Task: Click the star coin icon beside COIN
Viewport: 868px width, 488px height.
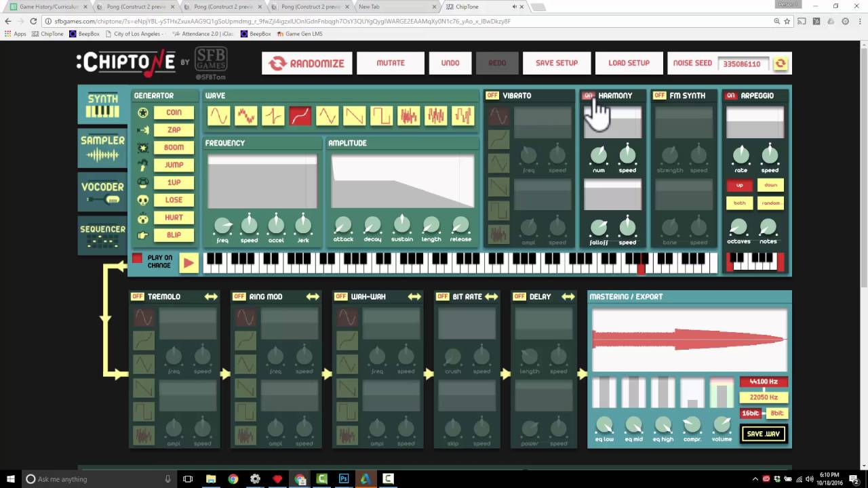Action: pos(143,113)
